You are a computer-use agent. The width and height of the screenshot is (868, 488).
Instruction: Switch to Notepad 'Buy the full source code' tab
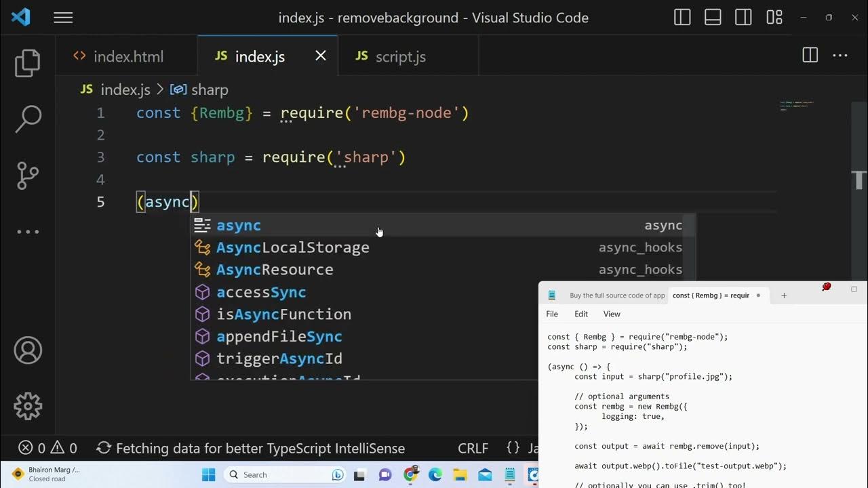pyautogui.click(x=617, y=296)
